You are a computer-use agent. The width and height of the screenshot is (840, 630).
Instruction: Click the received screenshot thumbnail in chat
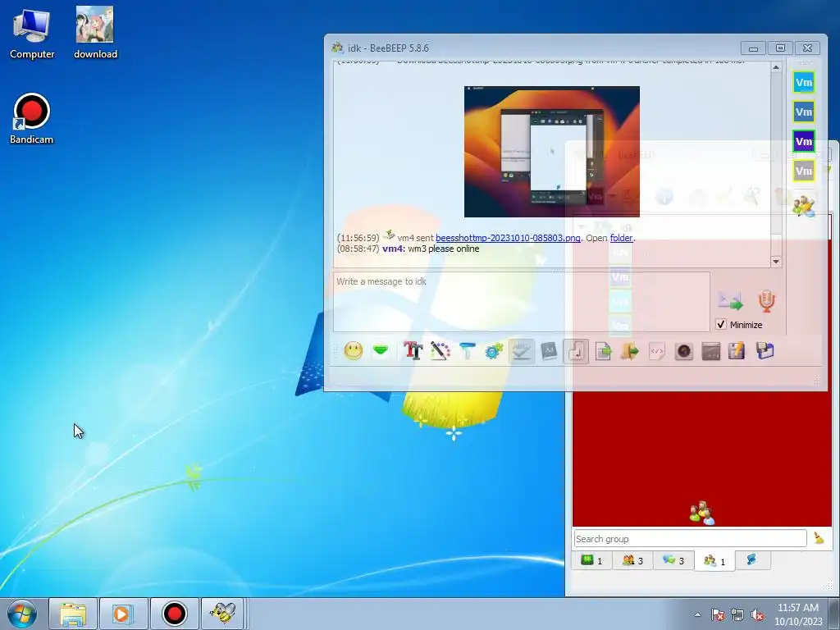(x=552, y=152)
